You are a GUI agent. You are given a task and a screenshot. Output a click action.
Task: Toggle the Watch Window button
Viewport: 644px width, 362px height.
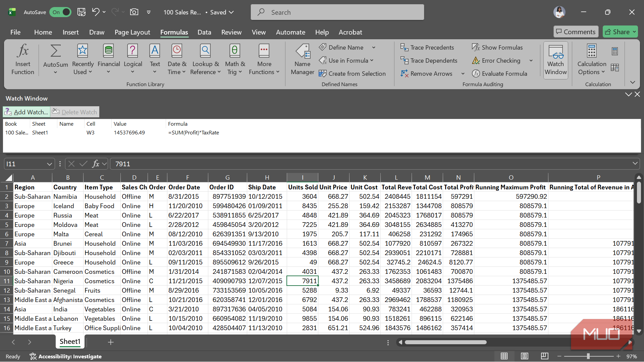(x=555, y=60)
